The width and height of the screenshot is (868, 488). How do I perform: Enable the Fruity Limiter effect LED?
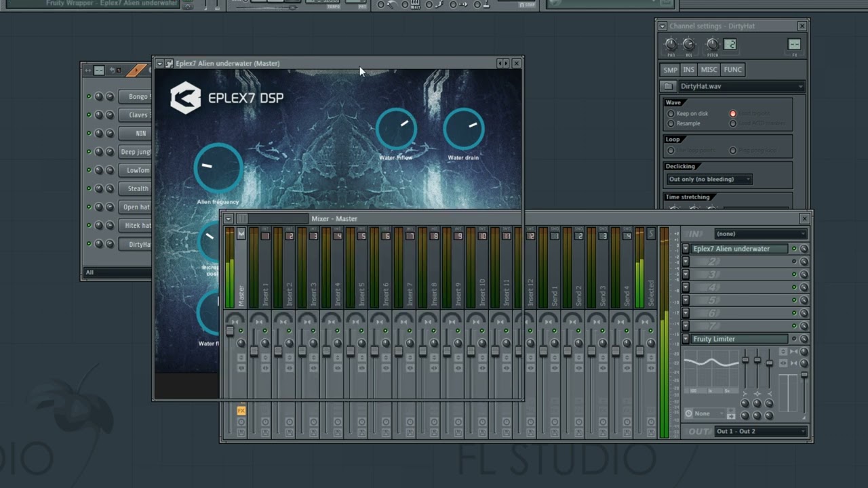tap(794, 339)
